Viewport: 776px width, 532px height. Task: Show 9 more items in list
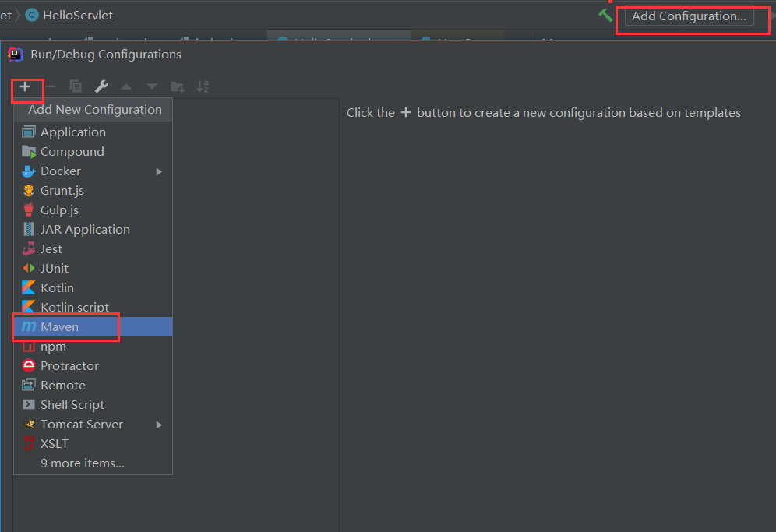[93, 463]
